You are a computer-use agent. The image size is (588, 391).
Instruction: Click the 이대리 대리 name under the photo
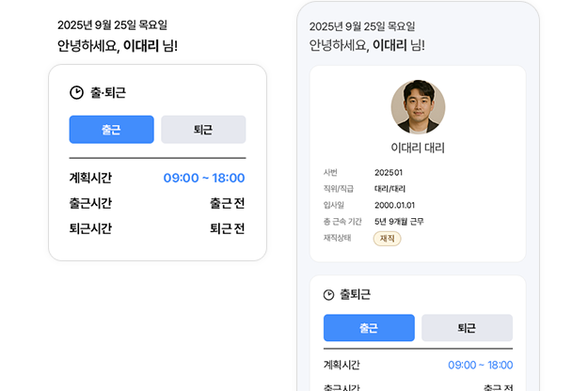click(418, 149)
